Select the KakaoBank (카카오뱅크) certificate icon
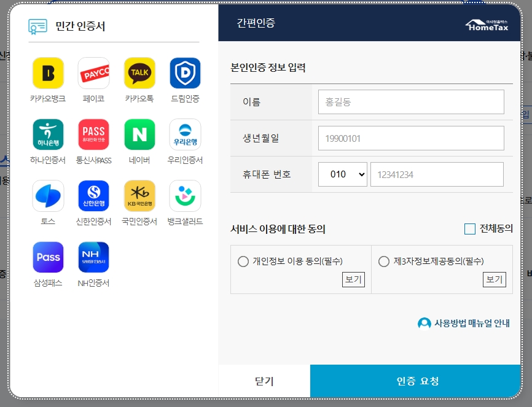This screenshot has width=532, height=407. (x=48, y=73)
